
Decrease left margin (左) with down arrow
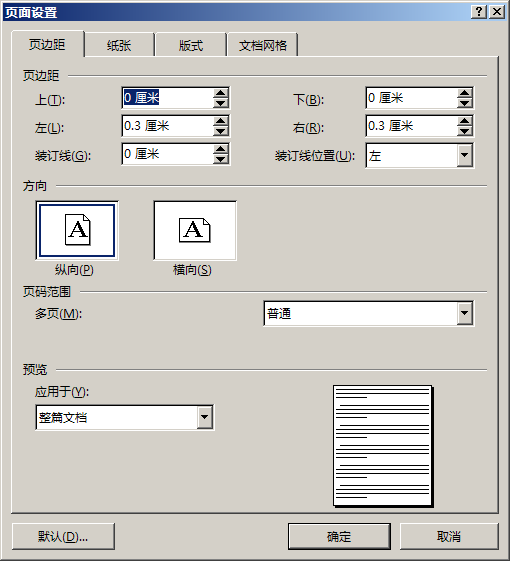[x=221, y=131]
